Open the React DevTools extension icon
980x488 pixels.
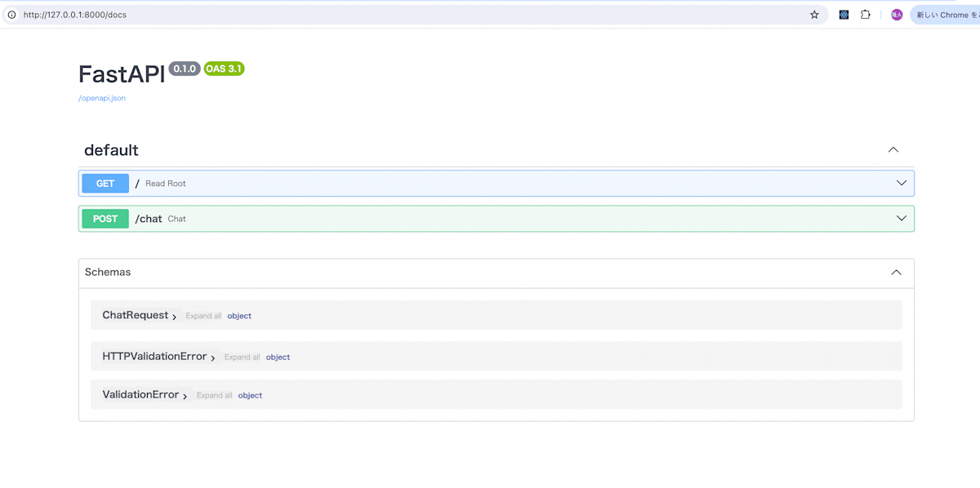point(844,15)
